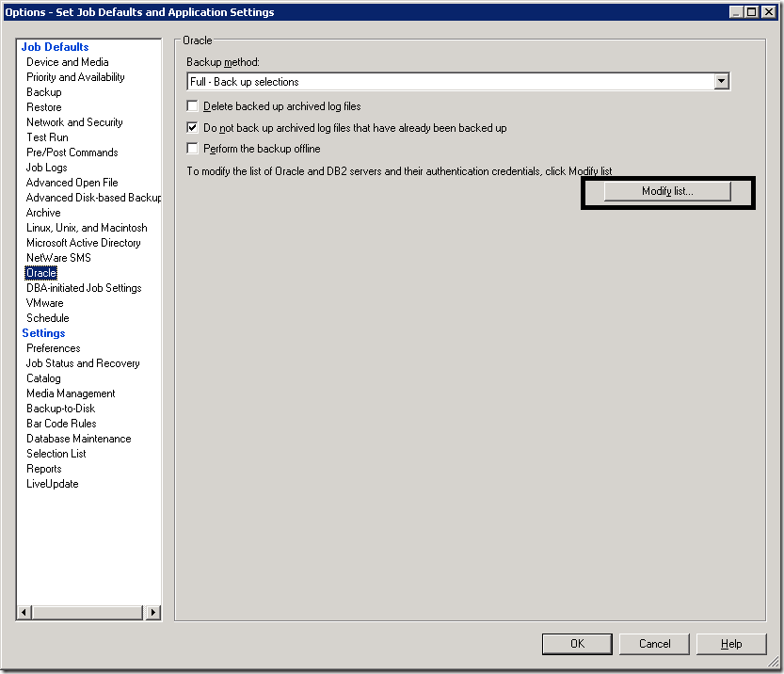Screen dimensions: 784x674
Task: Select Pre/Post Commands item
Action: pos(72,152)
